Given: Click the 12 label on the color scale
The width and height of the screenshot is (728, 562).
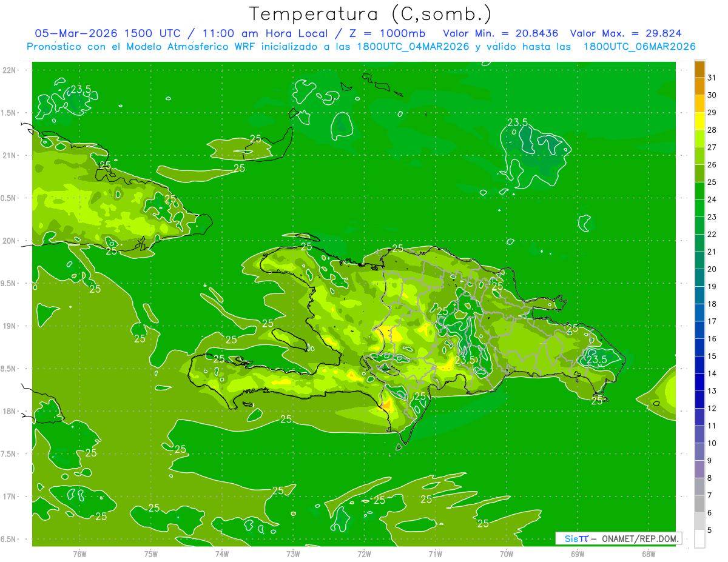Looking at the screenshot, I should click(x=712, y=408).
